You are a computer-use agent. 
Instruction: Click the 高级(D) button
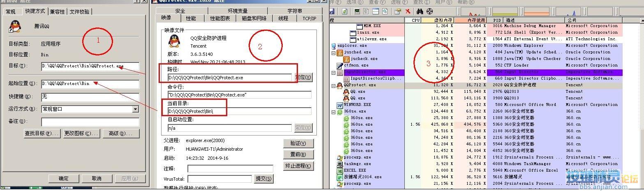[x=121, y=133]
